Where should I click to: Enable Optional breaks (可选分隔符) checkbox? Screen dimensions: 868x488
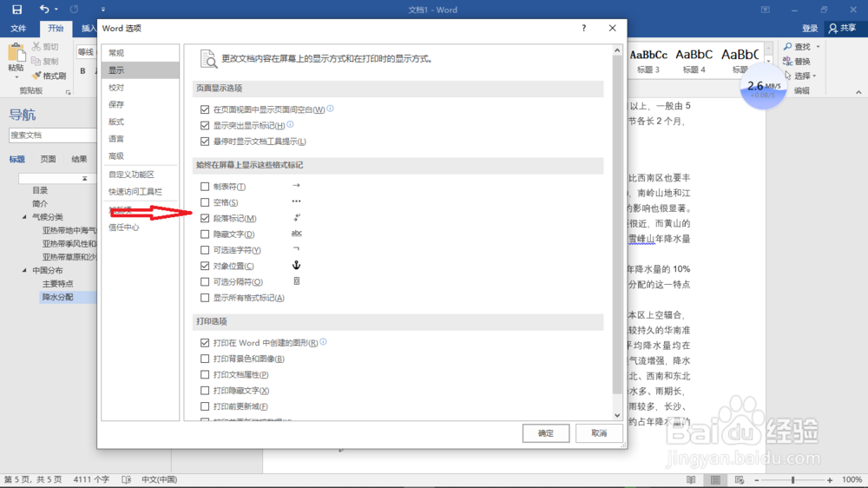click(x=205, y=282)
